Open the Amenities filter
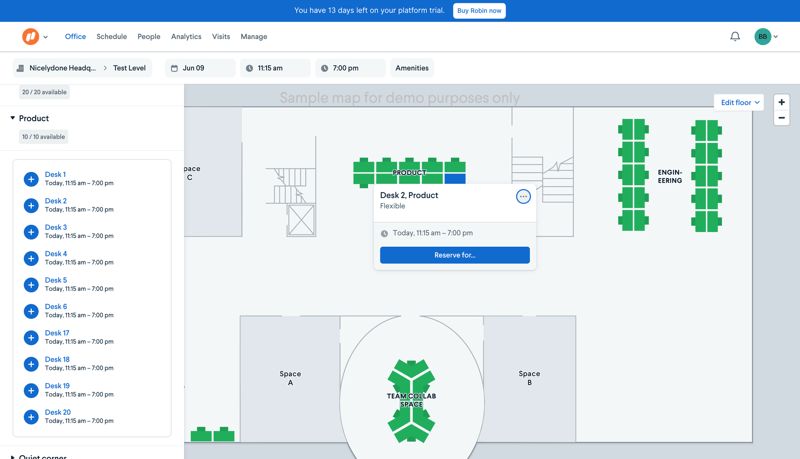Screen dimensions: 800x459 [412, 68]
